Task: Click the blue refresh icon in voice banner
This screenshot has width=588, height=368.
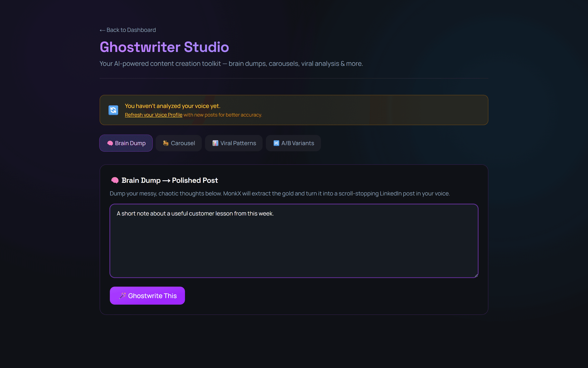Action: (x=113, y=110)
